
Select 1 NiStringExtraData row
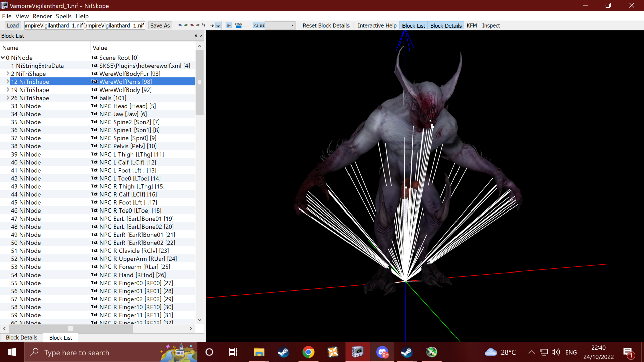(x=98, y=66)
